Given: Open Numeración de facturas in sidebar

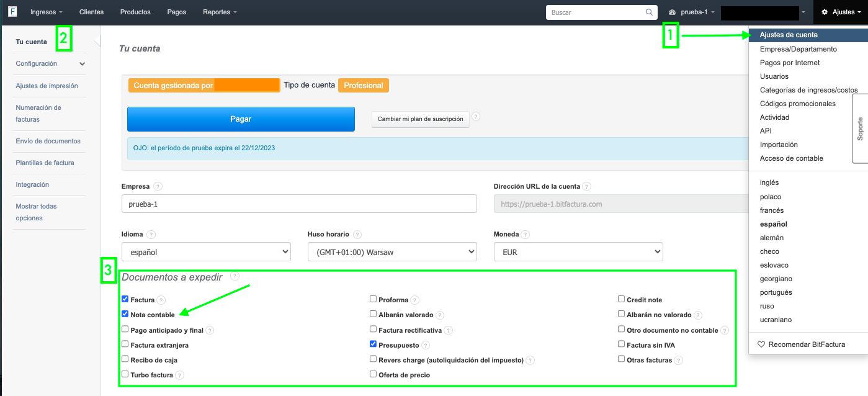Looking at the screenshot, I should (x=38, y=113).
